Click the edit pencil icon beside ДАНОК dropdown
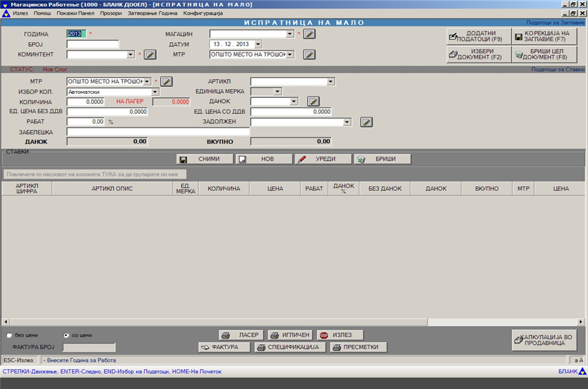 tap(313, 101)
